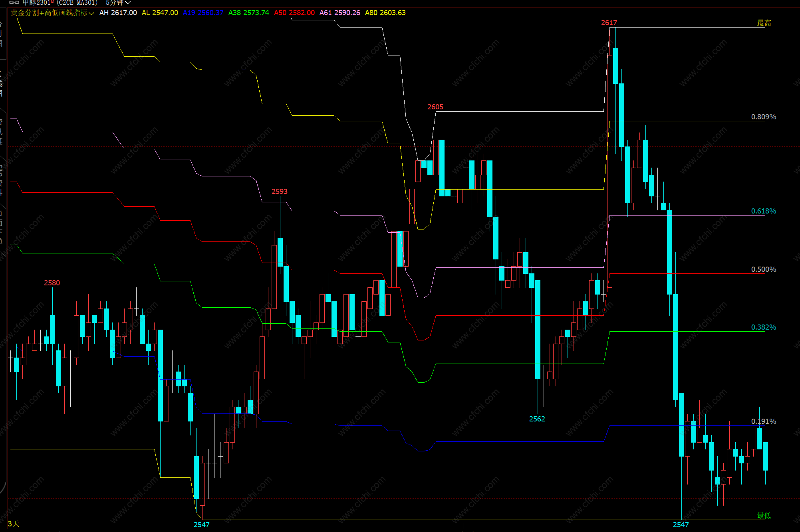Click the 2617 peak price marker
Image resolution: width=800 pixels, height=532 pixels.
pos(609,23)
